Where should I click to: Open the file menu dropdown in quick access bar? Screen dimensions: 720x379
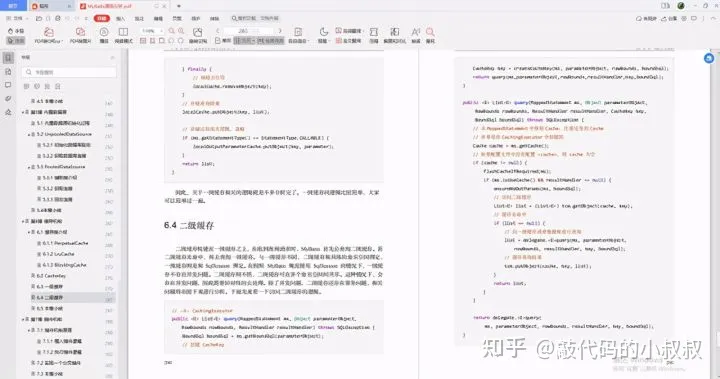(x=18, y=18)
